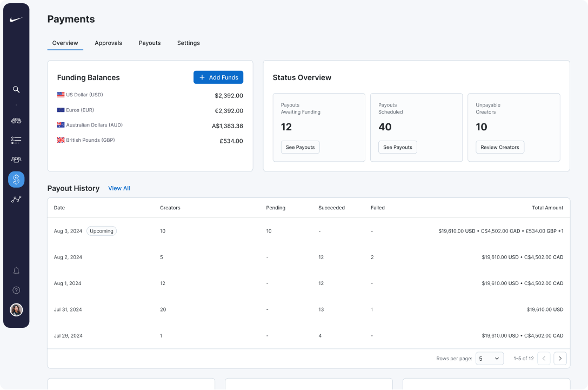Open the rows per page dropdown
The height and width of the screenshot is (390, 588).
tap(489, 358)
